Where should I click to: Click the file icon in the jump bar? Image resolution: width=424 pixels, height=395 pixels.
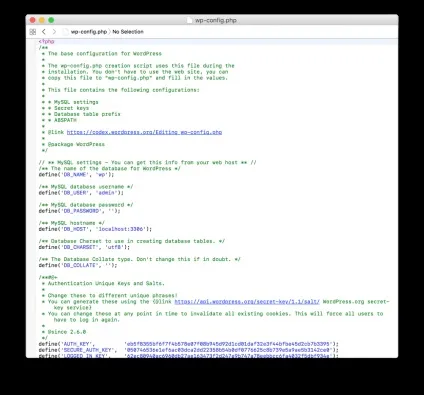tap(66, 32)
